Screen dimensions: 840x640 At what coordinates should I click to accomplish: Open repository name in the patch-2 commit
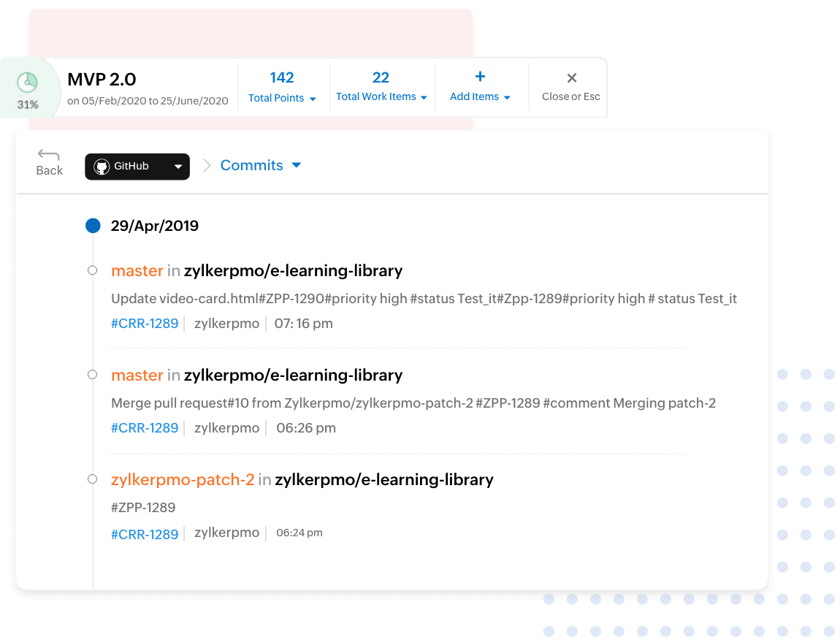tap(384, 480)
